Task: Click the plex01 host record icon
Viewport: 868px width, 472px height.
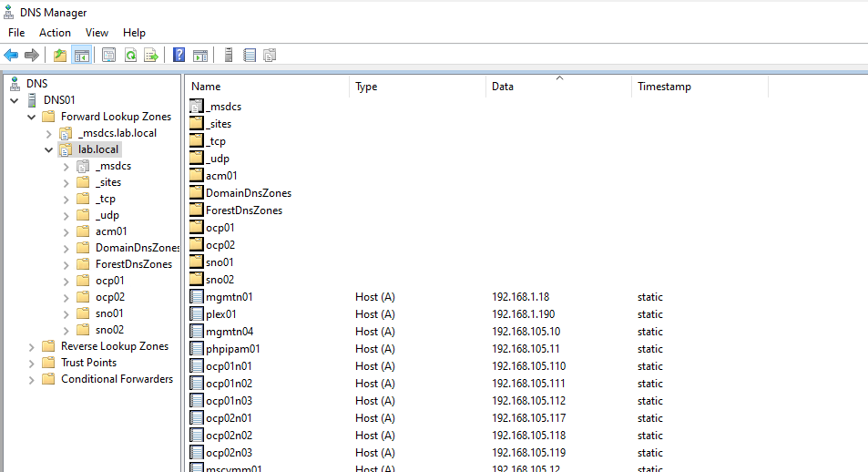Action: [x=196, y=313]
